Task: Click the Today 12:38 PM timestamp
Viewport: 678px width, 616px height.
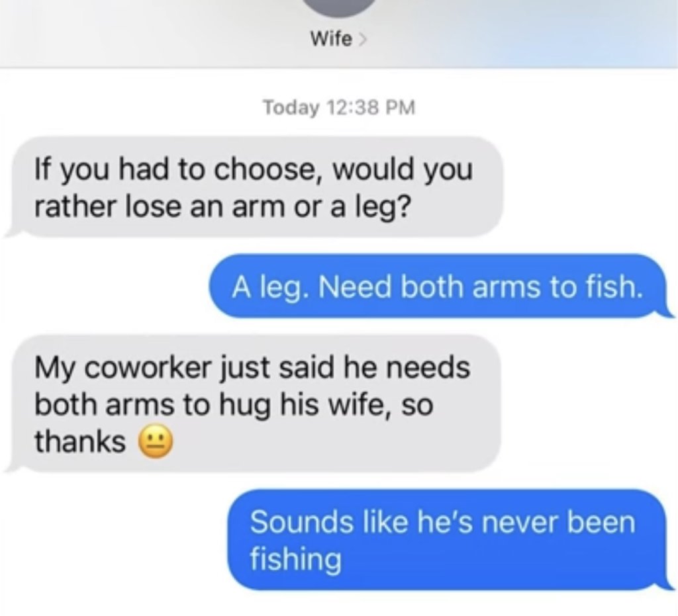Action: 340,107
